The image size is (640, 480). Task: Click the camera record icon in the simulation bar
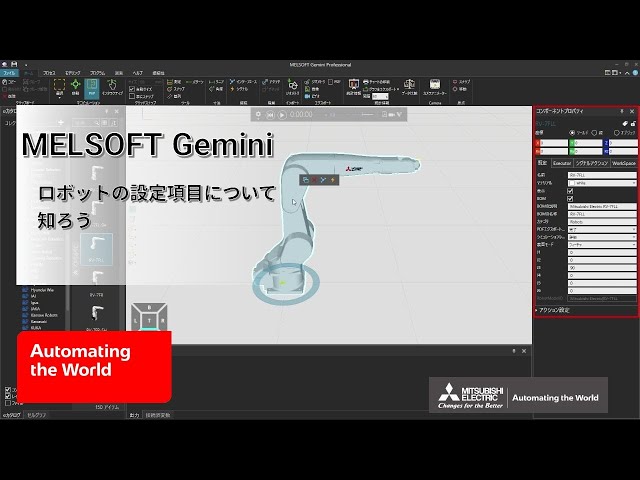coord(391,115)
